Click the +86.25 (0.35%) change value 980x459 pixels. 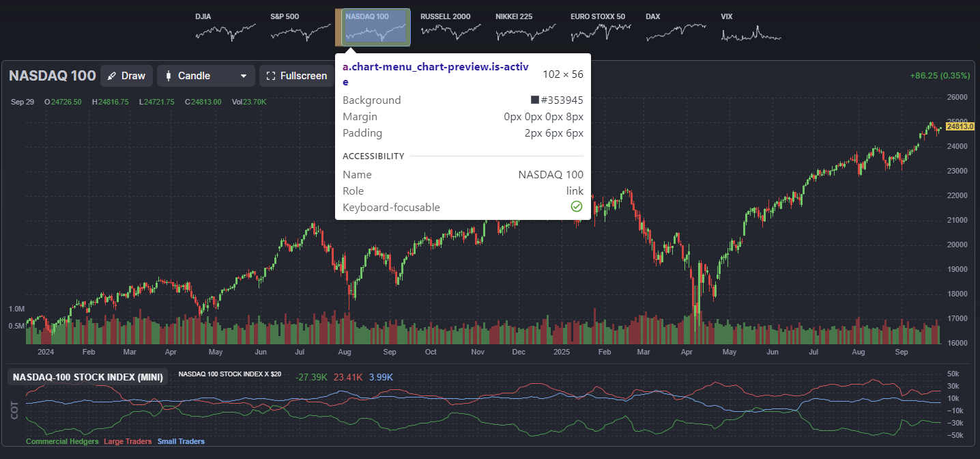point(940,76)
